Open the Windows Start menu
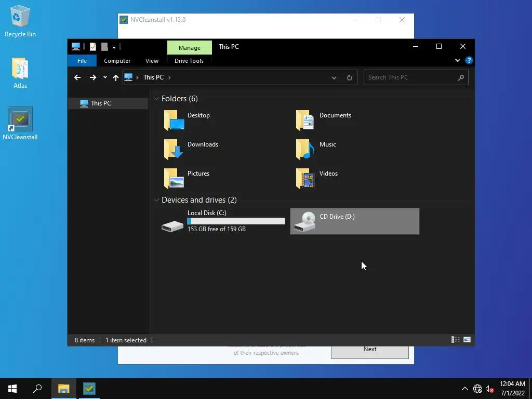The height and width of the screenshot is (399, 532). pyautogui.click(x=12, y=389)
